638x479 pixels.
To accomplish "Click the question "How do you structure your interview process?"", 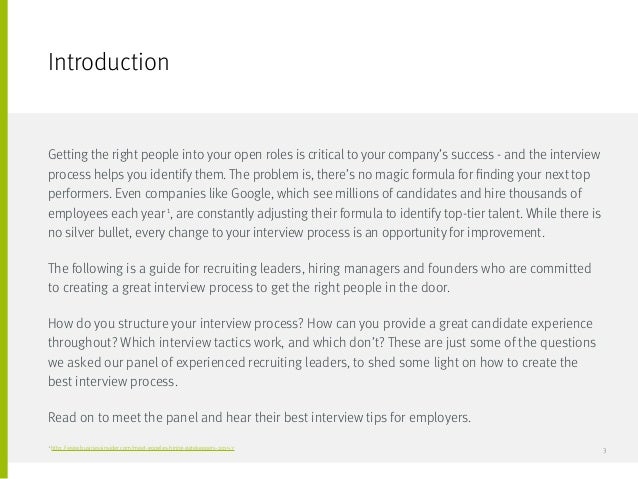I will click(x=176, y=324).
